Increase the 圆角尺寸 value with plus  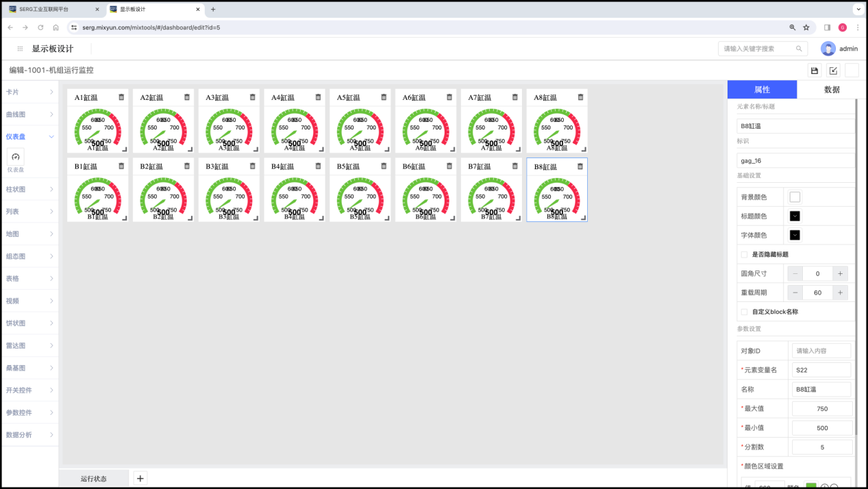point(841,273)
